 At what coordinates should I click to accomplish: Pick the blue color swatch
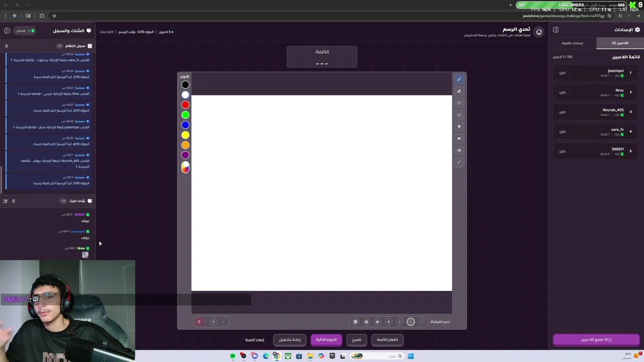click(x=185, y=125)
